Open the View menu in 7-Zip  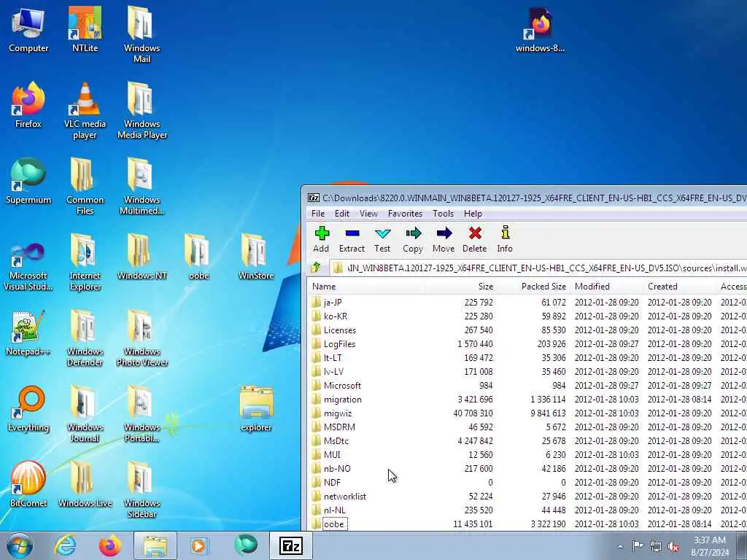(368, 214)
